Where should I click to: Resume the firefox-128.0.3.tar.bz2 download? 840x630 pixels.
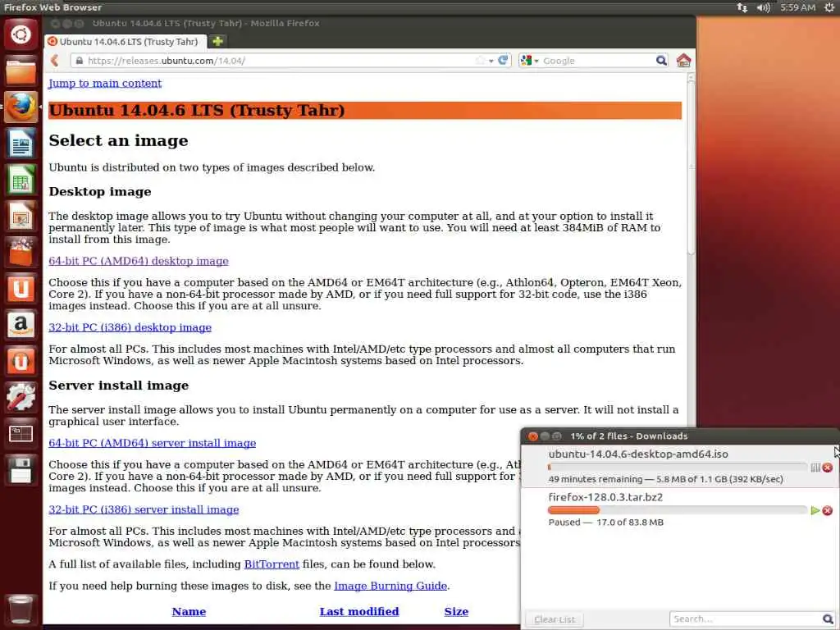point(815,510)
